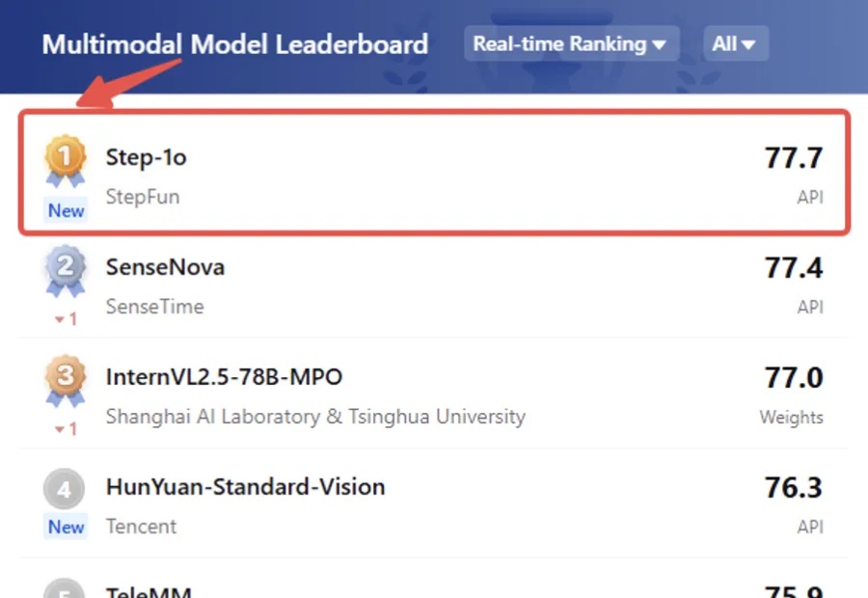Click the bronze rank 3 medal icon
868x598 pixels.
coord(66,380)
